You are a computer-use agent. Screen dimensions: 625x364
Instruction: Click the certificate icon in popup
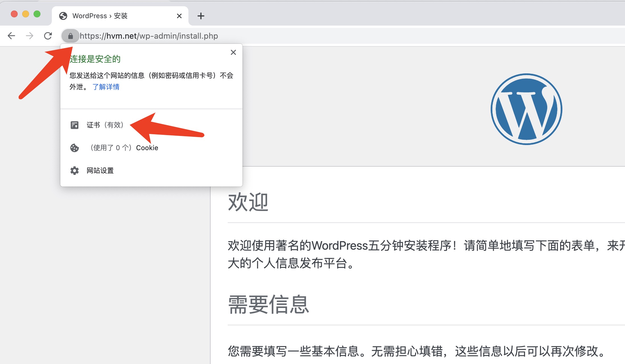75,125
